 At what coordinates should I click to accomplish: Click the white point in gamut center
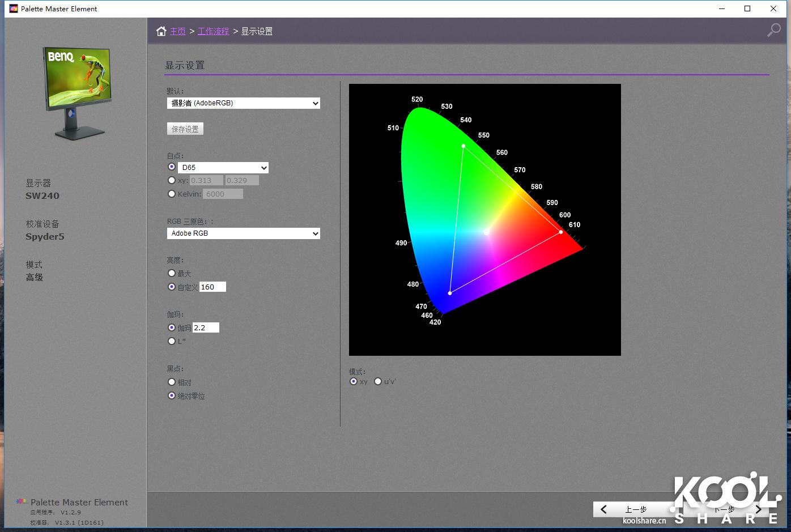[486, 232]
